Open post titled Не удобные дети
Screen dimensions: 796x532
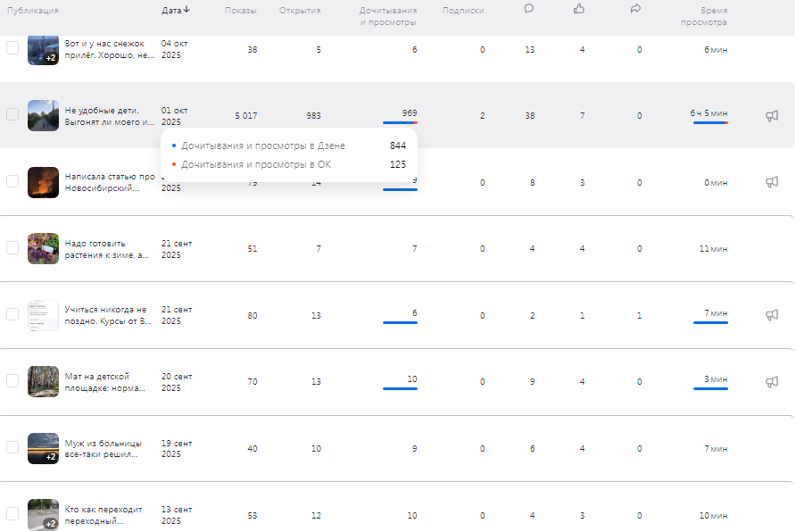(x=109, y=116)
